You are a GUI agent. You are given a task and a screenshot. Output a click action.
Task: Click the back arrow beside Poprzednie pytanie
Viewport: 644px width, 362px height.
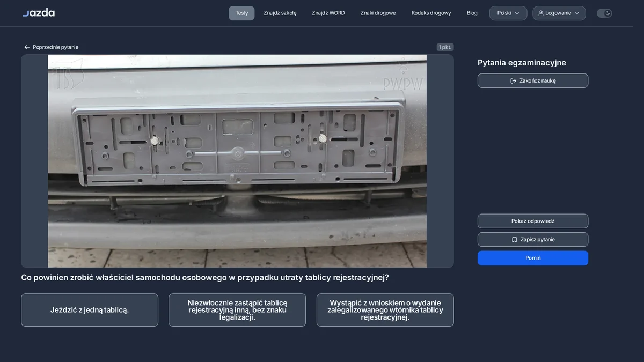(x=27, y=47)
